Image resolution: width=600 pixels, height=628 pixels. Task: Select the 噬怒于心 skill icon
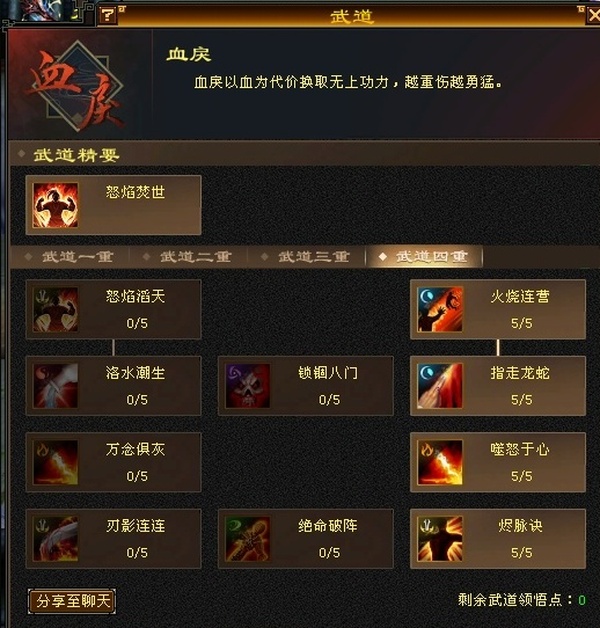pyautogui.click(x=440, y=462)
